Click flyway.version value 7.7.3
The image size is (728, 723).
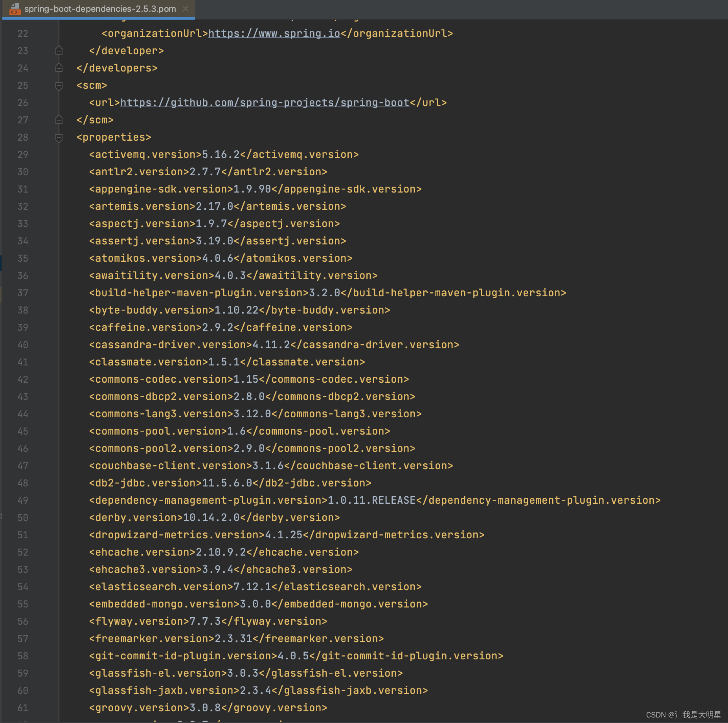[205, 621]
